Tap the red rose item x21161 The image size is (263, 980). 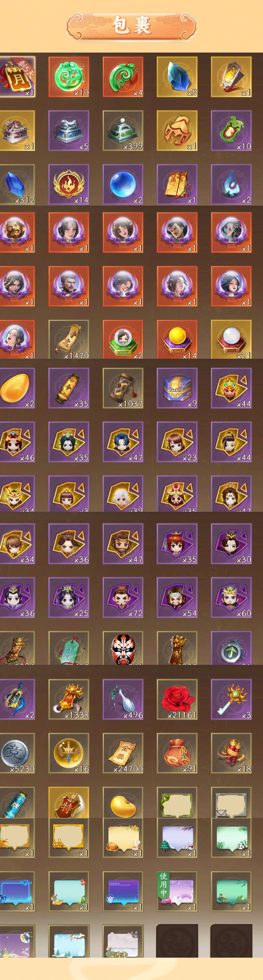(177, 699)
